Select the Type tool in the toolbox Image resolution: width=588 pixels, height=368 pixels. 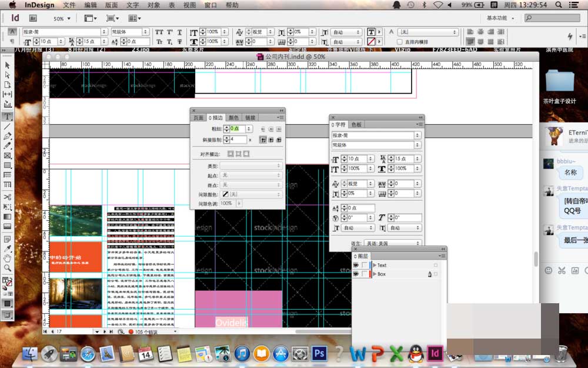[8, 117]
